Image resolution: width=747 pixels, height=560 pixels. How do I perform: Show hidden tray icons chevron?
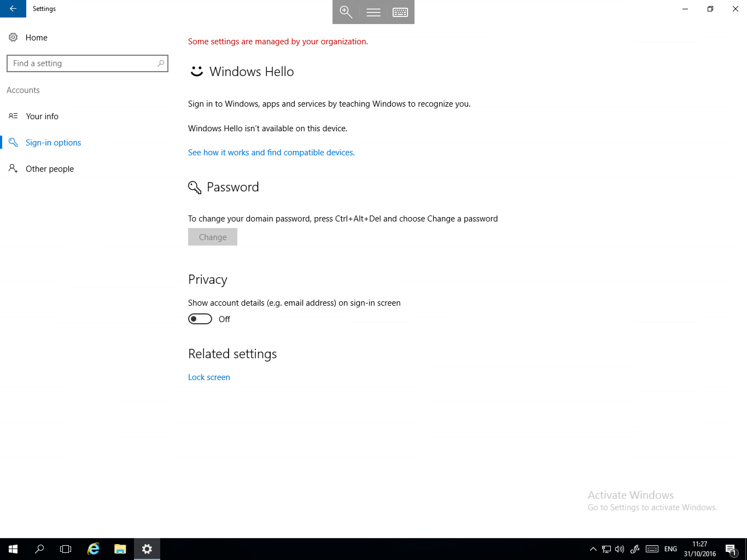(593, 549)
